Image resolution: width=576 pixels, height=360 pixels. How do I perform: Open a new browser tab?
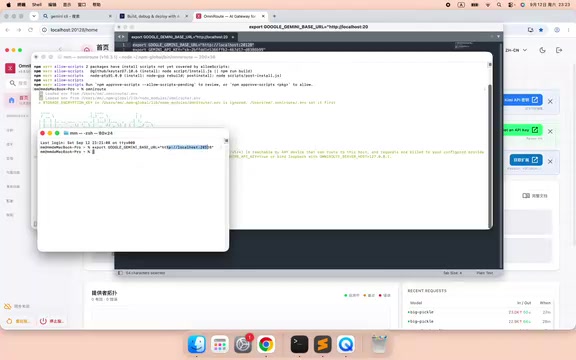[x=274, y=17]
